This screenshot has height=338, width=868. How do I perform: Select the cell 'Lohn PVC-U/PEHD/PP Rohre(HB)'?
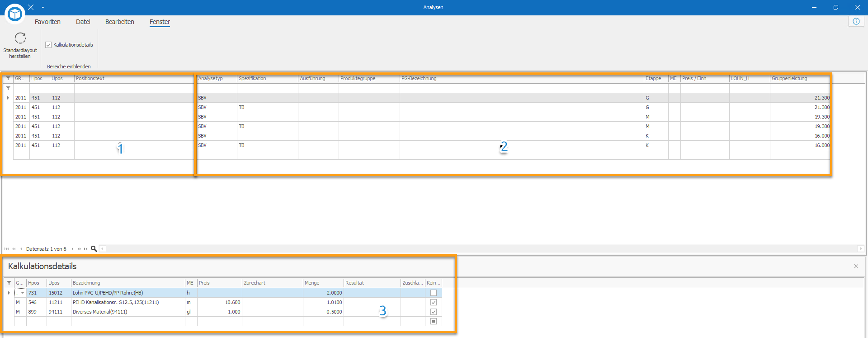tap(128, 293)
